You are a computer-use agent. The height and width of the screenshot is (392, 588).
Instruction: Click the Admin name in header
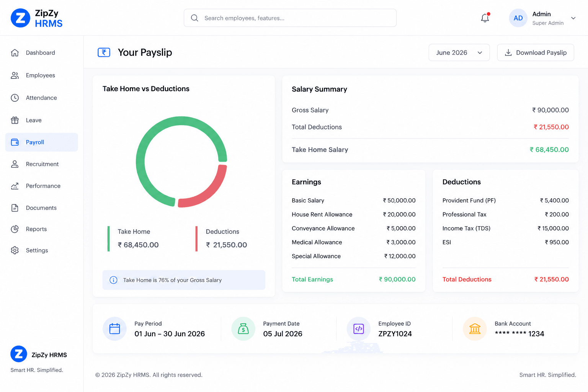[x=542, y=14]
